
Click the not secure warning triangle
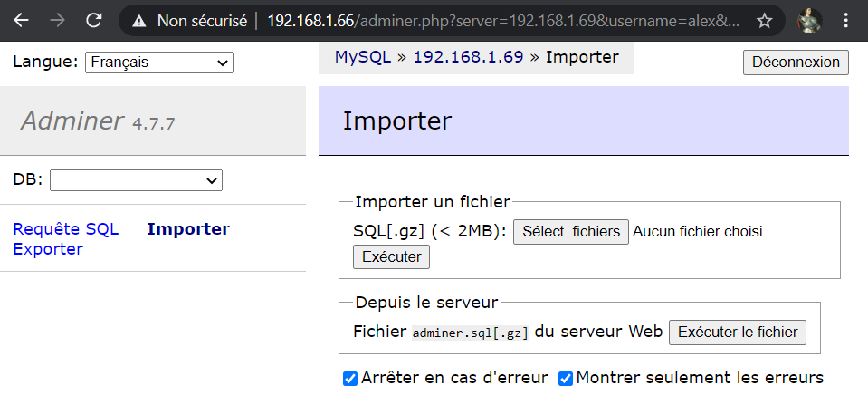[x=139, y=21]
